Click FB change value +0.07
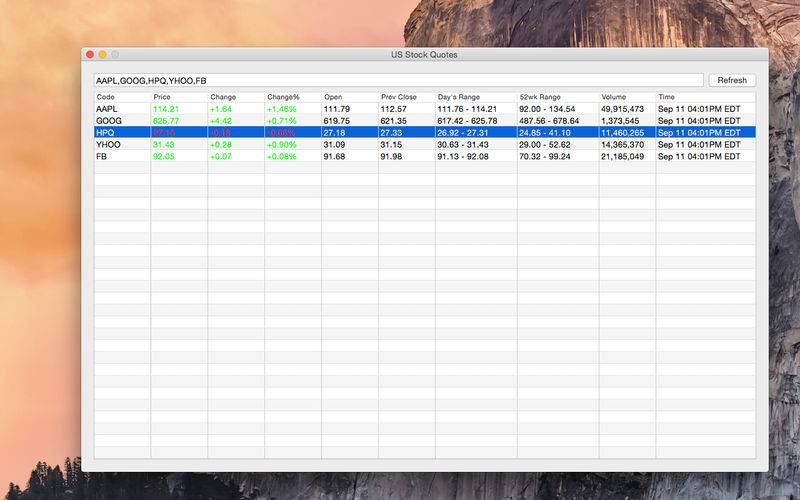 221,156
